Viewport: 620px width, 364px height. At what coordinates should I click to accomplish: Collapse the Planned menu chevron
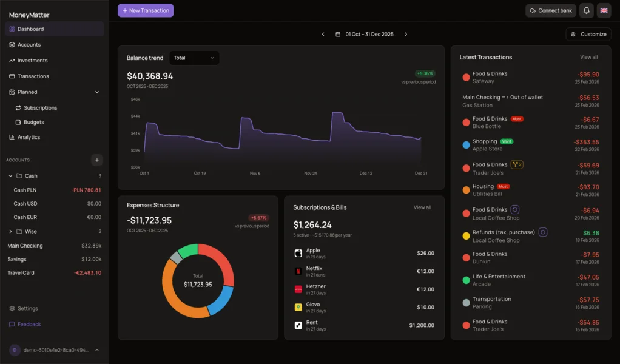coord(96,92)
